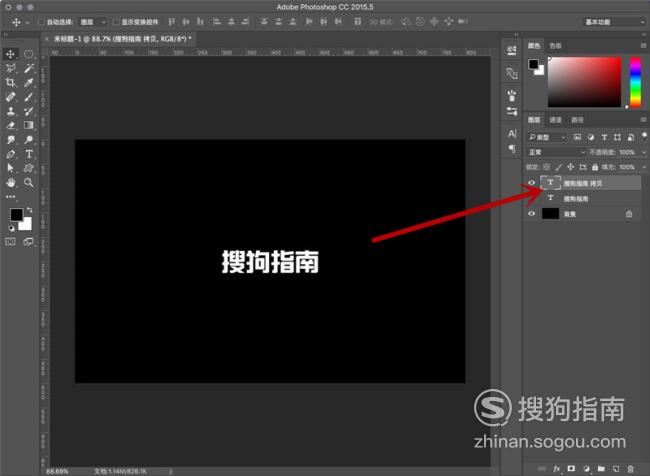Open the Character panel 'A|' icon

pyautogui.click(x=512, y=134)
